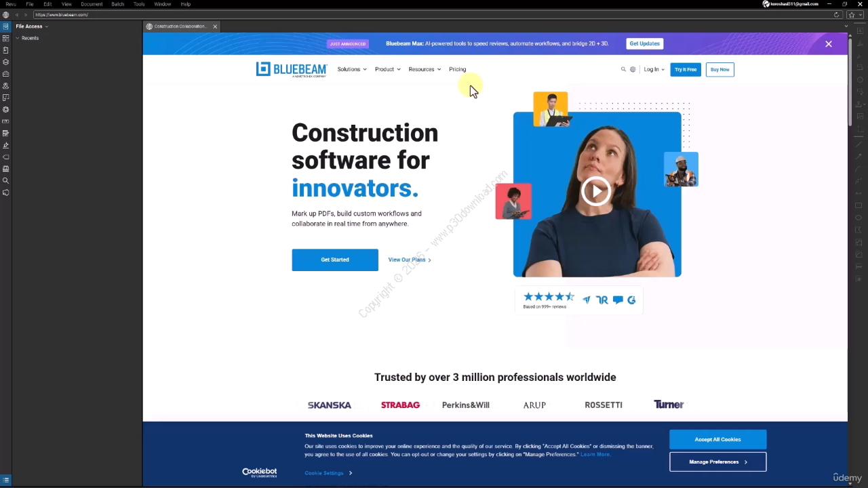868x488 pixels.
Task: Open the Document menu
Action: click(92, 4)
